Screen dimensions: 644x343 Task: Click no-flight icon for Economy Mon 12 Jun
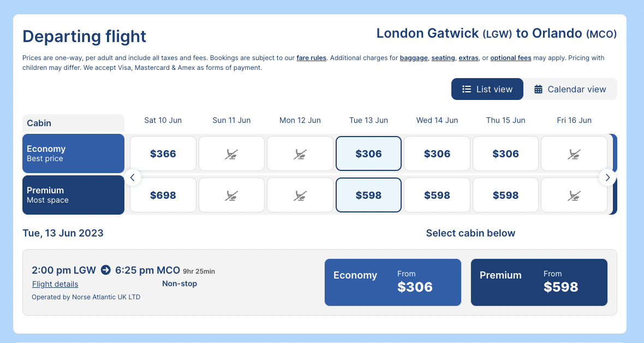click(300, 154)
